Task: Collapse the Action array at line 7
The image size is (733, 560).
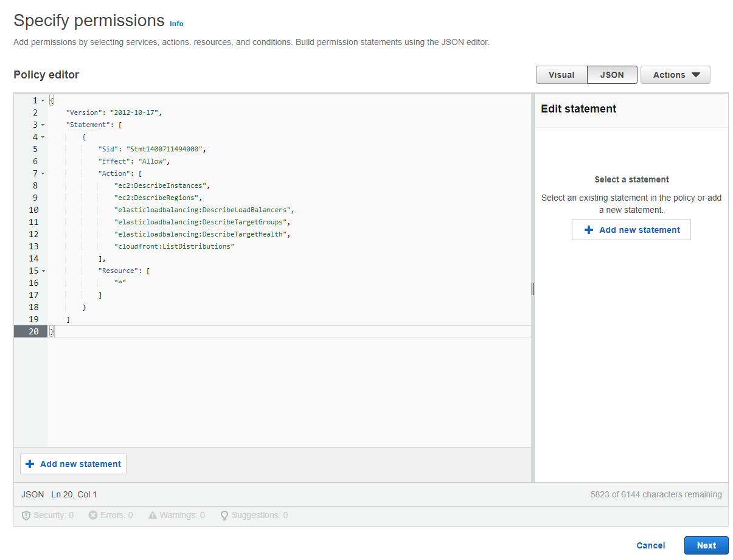Action: click(x=43, y=174)
